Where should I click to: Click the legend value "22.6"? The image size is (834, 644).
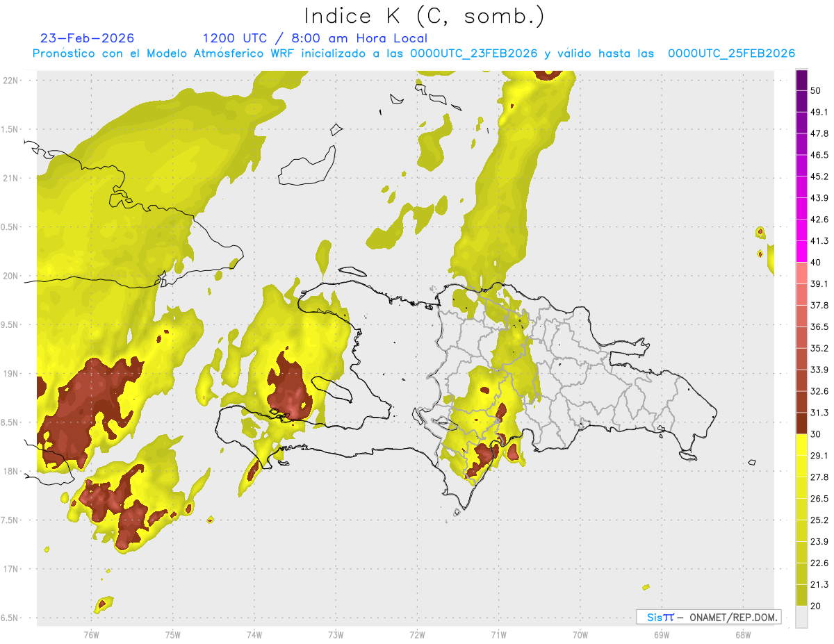pos(819,563)
